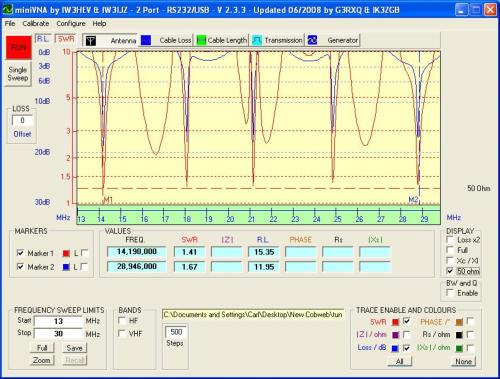Click the Zoom frequency button
500x379 pixels.
[x=41, y=360]
